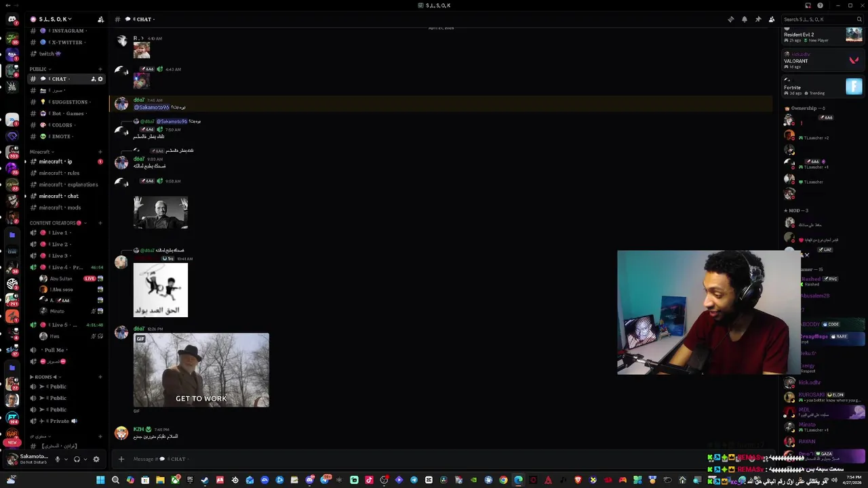The width and height of the screenshot is (868, 488).
Task: Join the Private voice channel
Action: (x=66, y=421)
